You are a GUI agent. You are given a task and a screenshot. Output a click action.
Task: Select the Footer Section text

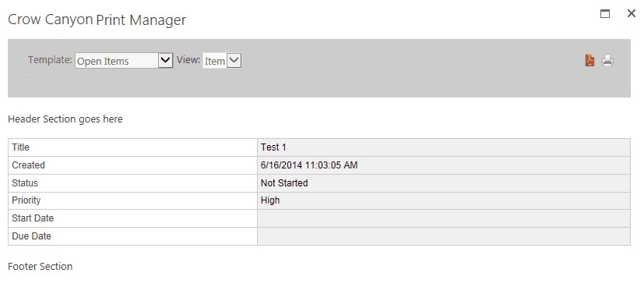(40, 267)
